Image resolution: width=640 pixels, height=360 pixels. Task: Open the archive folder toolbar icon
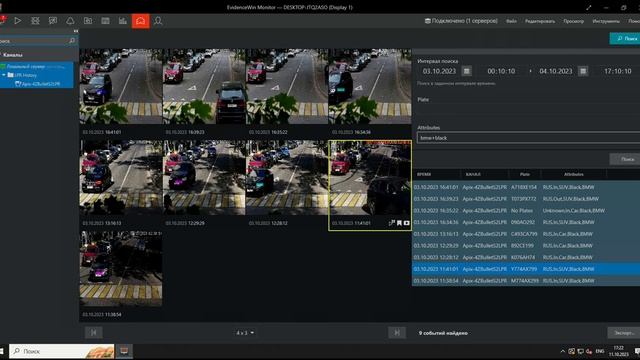point(88,20)
